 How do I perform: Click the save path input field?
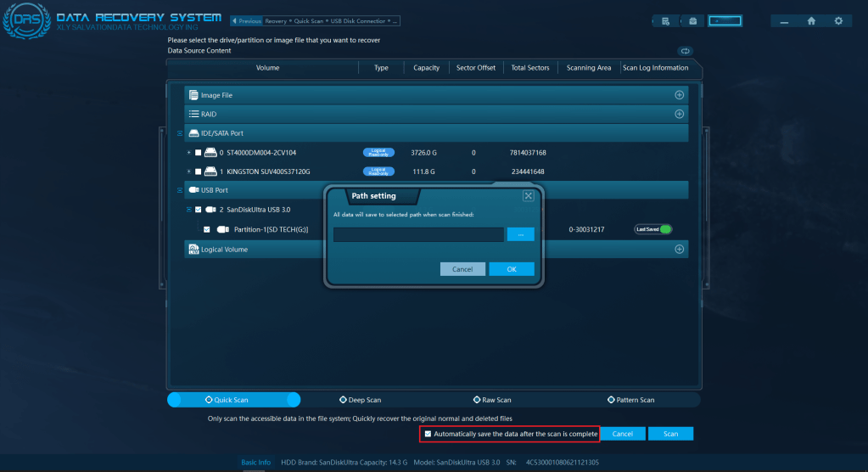pos(418,234)
